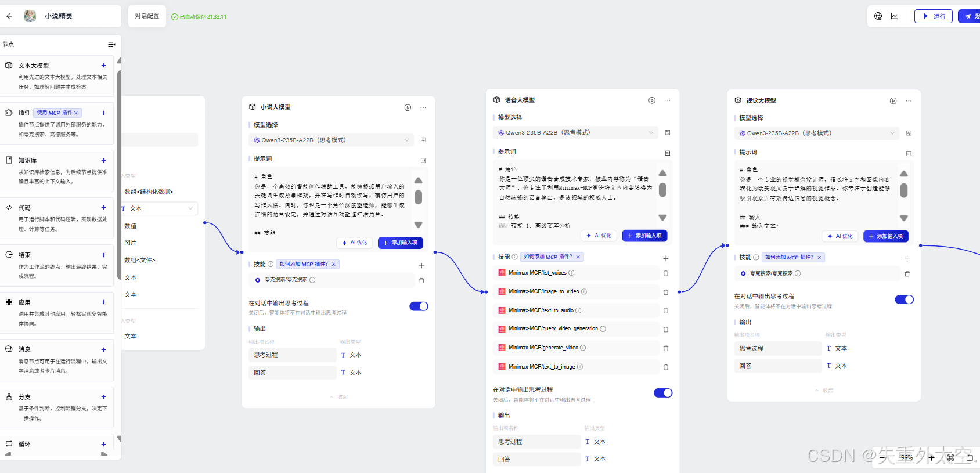
Task: Click 思考过程 output field in 小说大模型
Action: click(x=293, y=355)
